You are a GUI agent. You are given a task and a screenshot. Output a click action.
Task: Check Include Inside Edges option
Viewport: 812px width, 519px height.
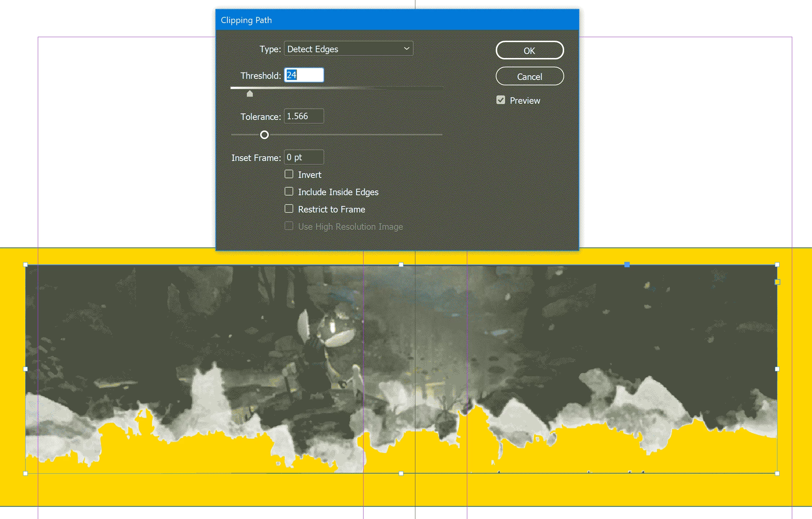[289, 192]
